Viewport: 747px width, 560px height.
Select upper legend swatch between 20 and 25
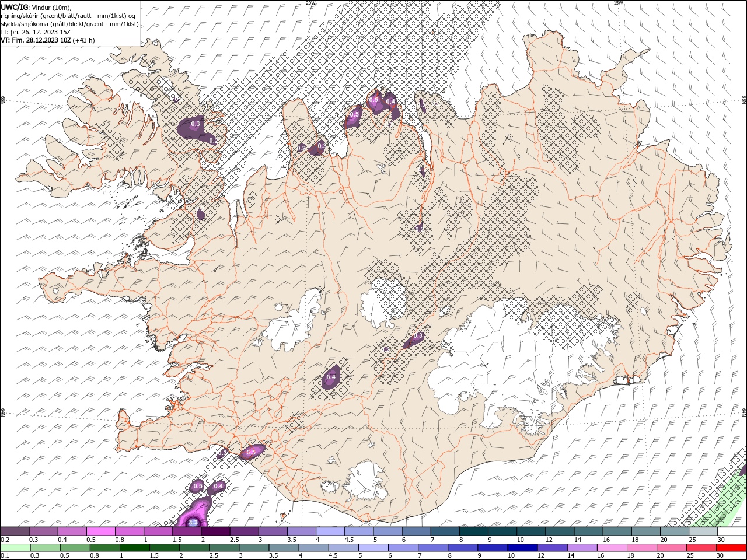(674, 531)
